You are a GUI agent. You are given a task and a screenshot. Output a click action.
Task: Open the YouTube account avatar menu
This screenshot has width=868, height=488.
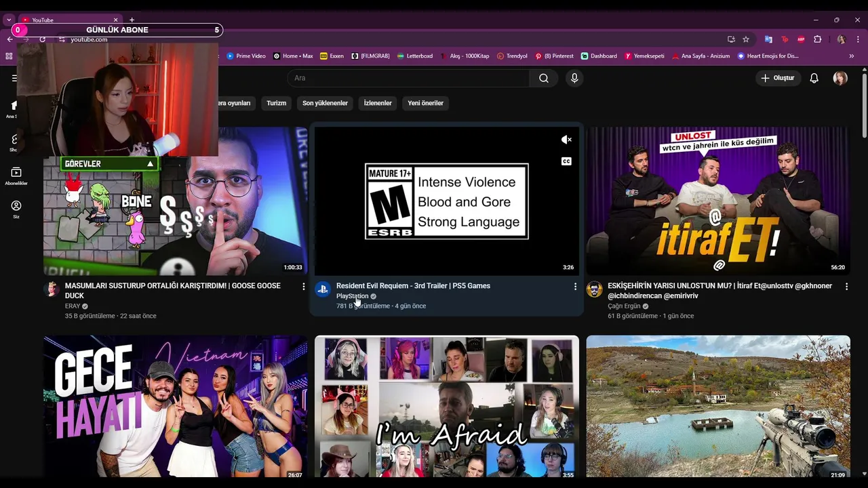click(840, 78)
